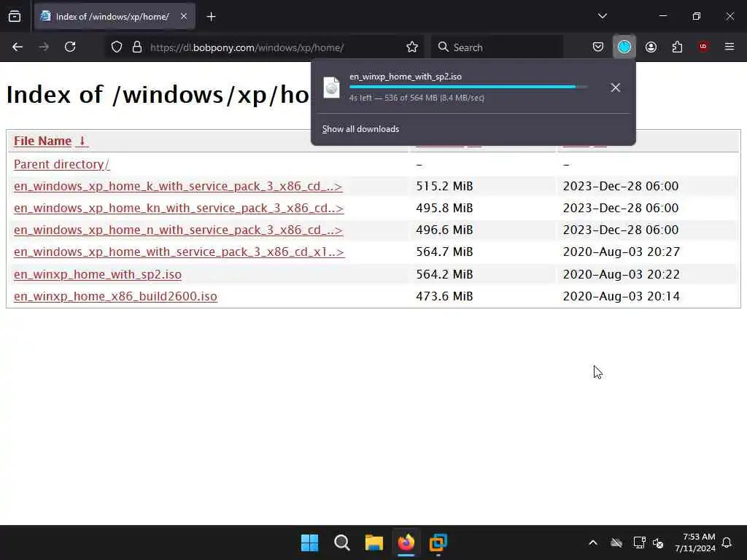747x560 pixels.
Task: Show hidden system tray icons
Action: (x=593, y=542)
